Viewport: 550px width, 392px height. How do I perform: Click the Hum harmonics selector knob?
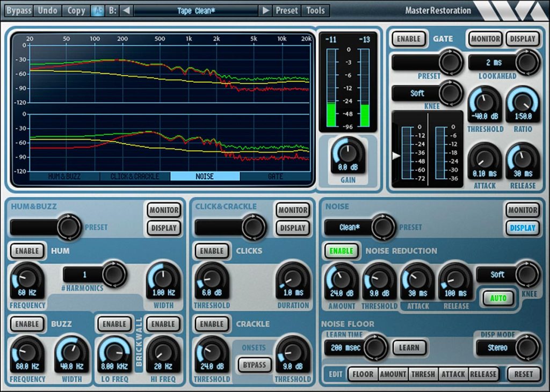tap(114, 274)
